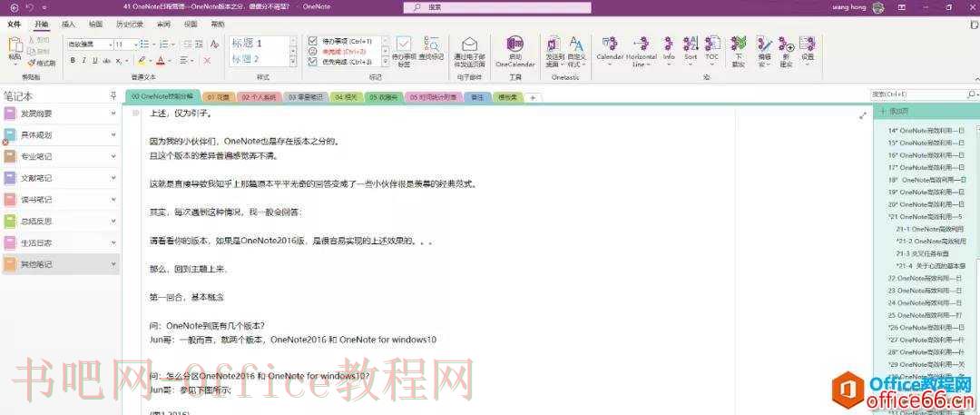The width and height of the screenshot is (980, 415).
Task: Expand the 生活日志 notebook
Action: pyautogui.click(x=113, y=242)
